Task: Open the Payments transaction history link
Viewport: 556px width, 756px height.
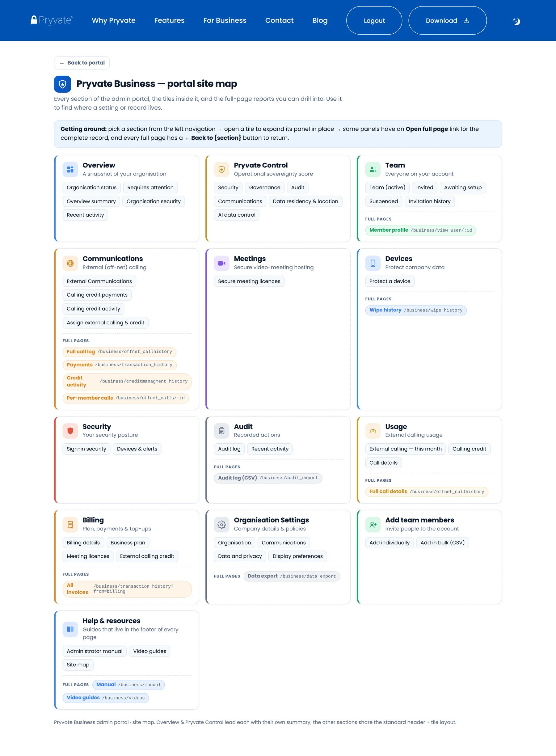Action: (x=120, y=365)
